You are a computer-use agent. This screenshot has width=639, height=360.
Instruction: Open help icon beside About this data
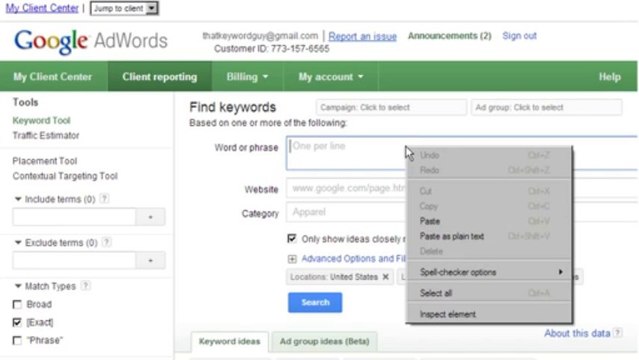618,333
